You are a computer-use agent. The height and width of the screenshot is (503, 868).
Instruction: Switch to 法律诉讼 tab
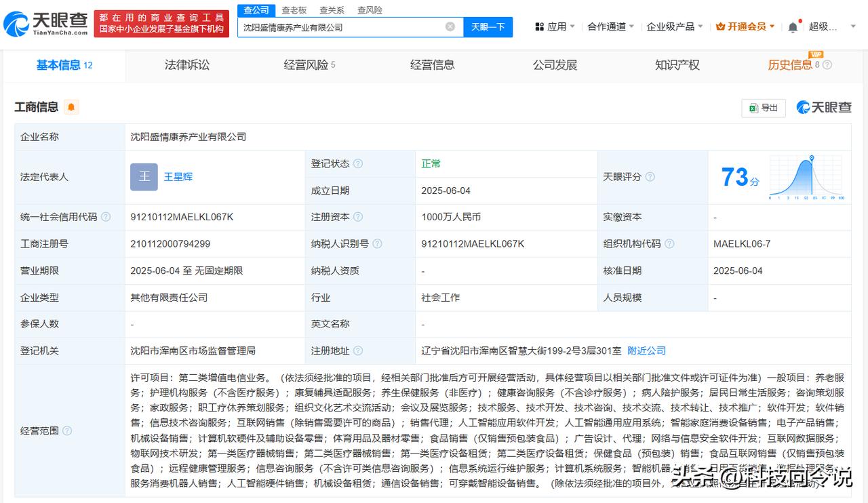(x=187, y=65)
